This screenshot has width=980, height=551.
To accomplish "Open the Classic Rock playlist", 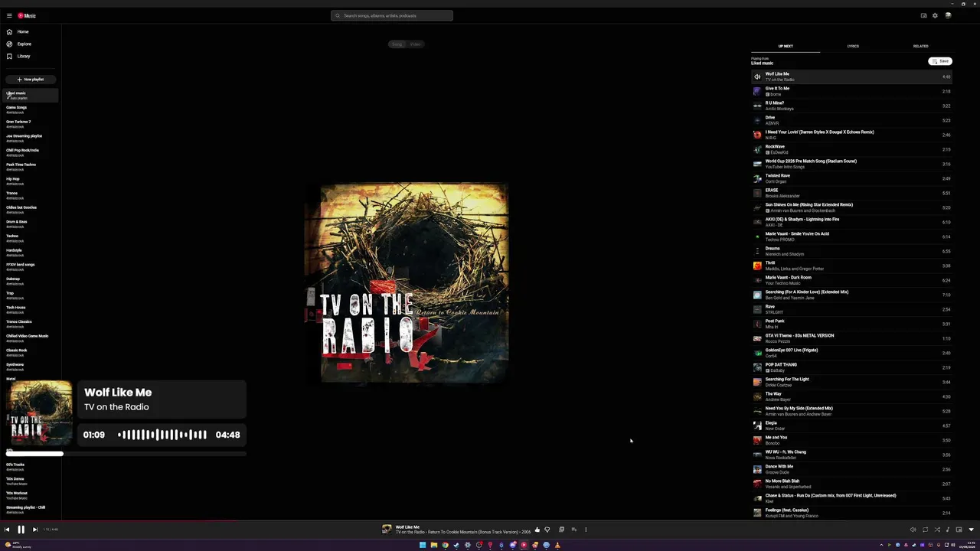I will tap(31, 352).
